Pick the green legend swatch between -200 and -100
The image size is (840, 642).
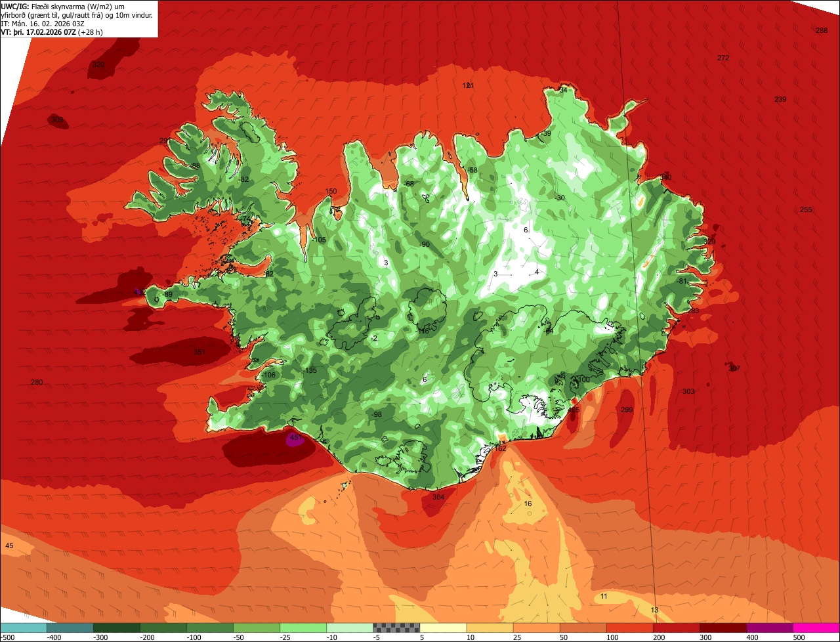[x=163, y=628]
